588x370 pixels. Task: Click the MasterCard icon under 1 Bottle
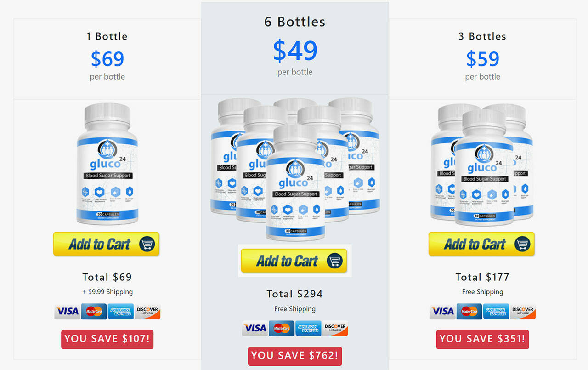coord(94,312)
